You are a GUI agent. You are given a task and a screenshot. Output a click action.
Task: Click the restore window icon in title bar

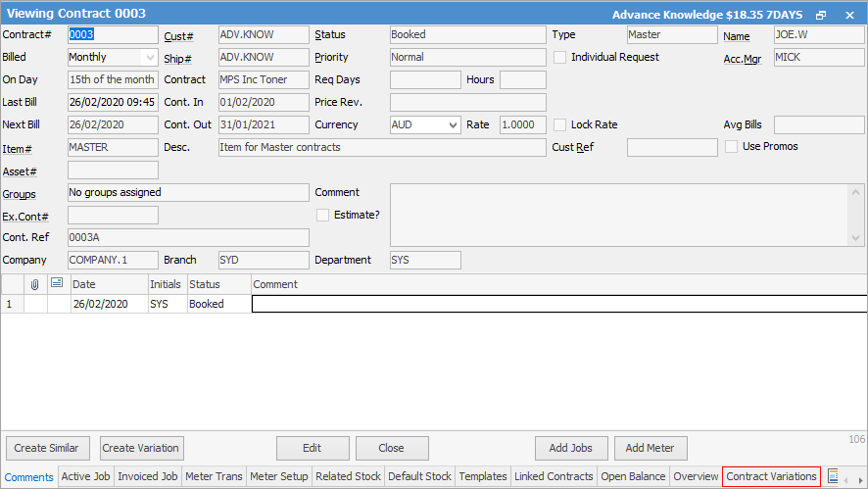[x=821, y=14]
